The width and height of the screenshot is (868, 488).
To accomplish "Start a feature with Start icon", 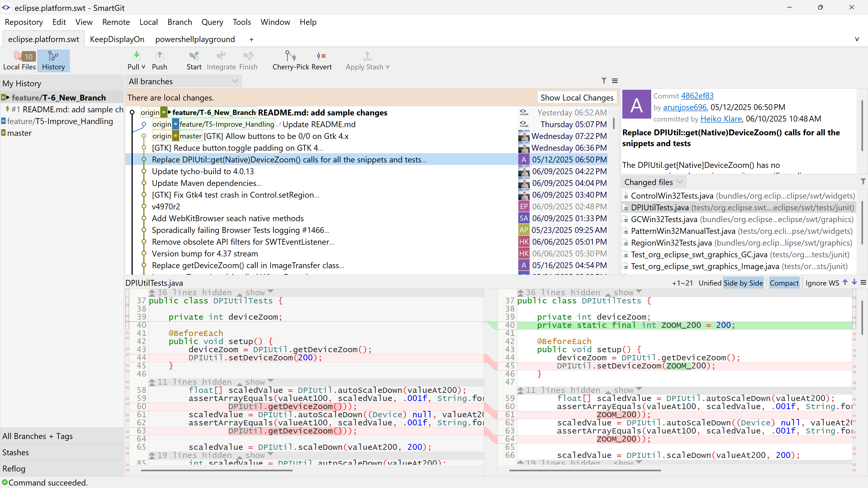I will point(194,56).
